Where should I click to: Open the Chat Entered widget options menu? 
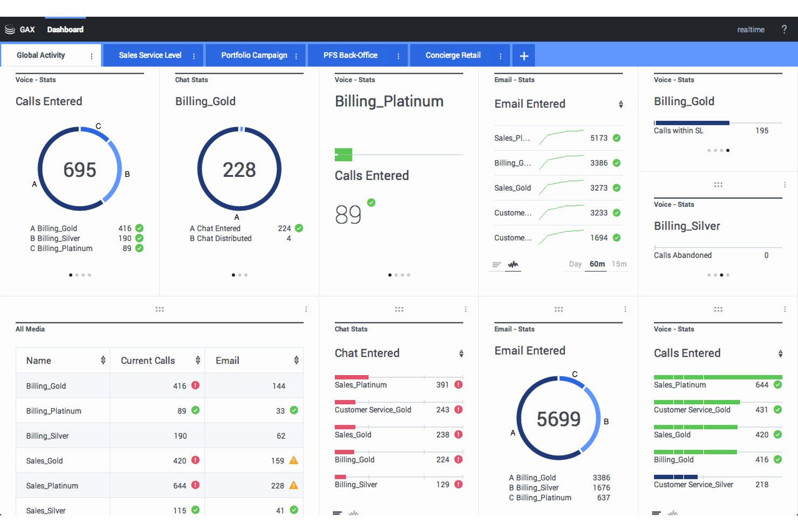pos(465,309)
